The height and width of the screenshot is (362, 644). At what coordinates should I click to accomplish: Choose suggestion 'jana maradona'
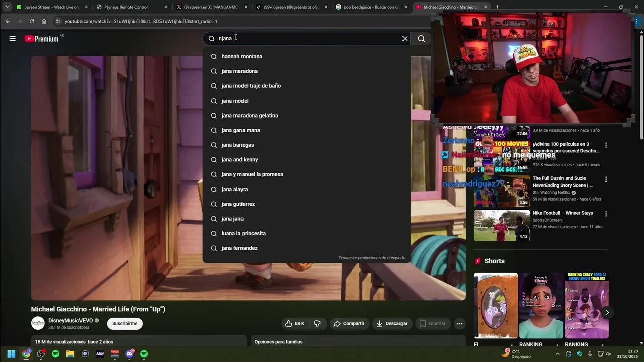click(x=306, y=71)
